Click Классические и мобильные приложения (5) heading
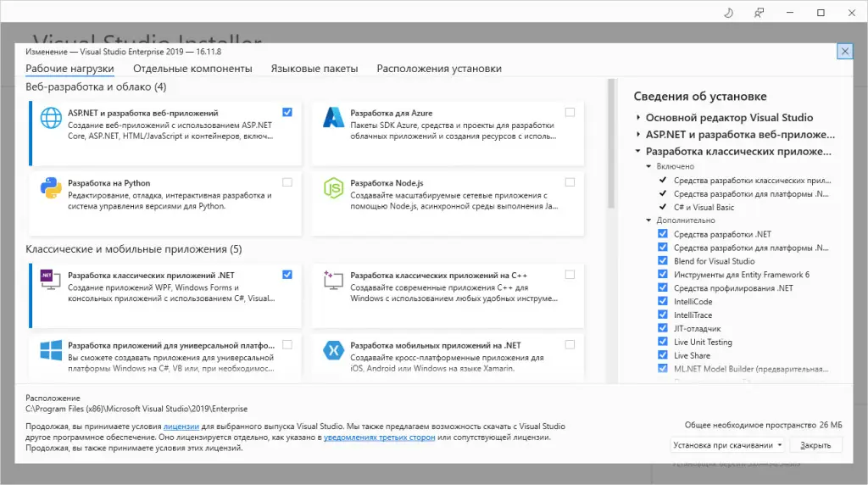868x485 pixels. 133,249
